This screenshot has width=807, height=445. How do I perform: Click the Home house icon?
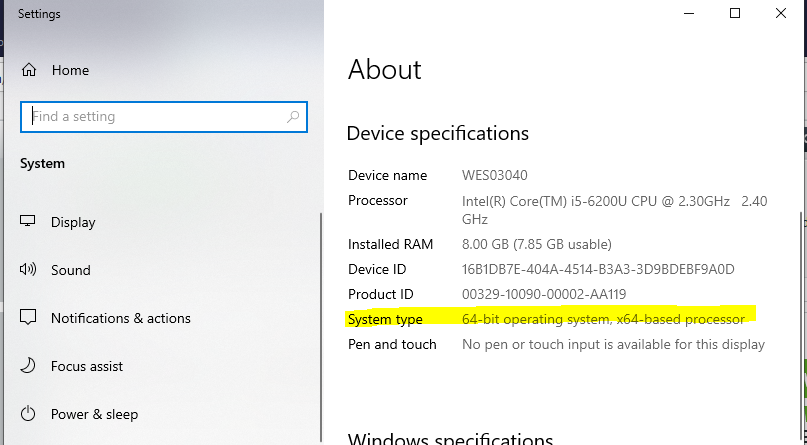(x=28, y=71)
